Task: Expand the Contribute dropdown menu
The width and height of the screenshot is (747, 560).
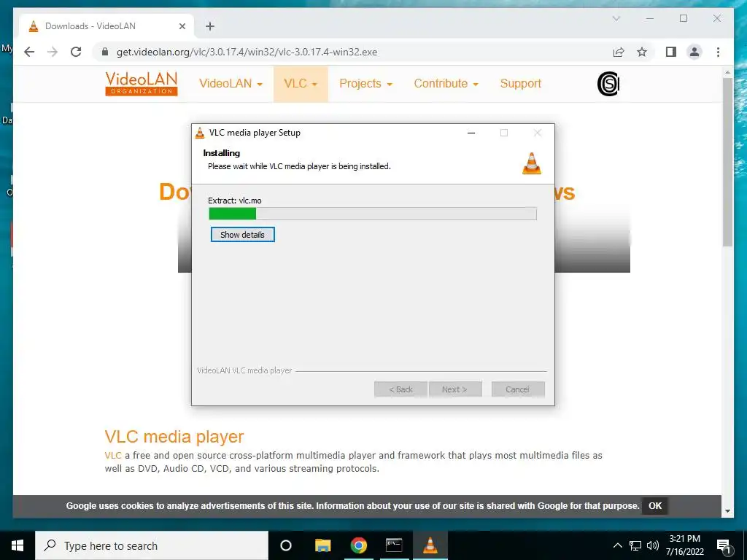Action: 446,84
